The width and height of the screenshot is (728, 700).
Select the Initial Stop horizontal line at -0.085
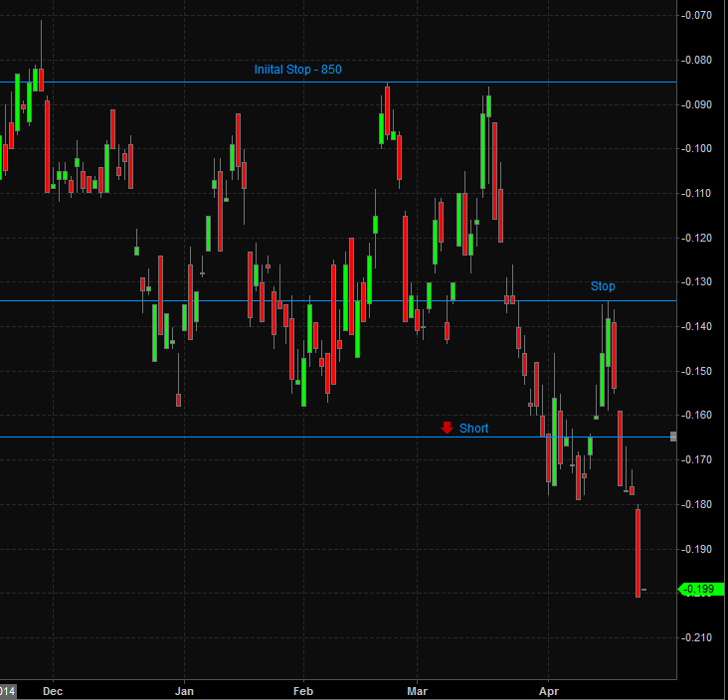point(338,83)
